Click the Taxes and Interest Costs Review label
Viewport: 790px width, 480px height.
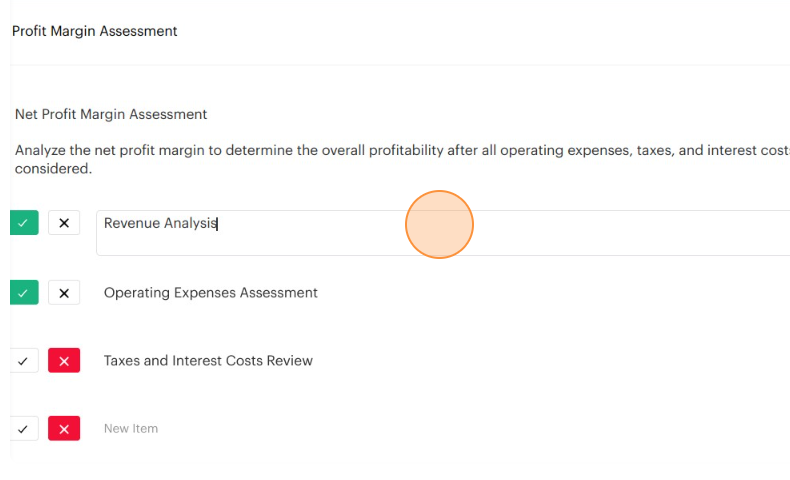coord(208,361)
